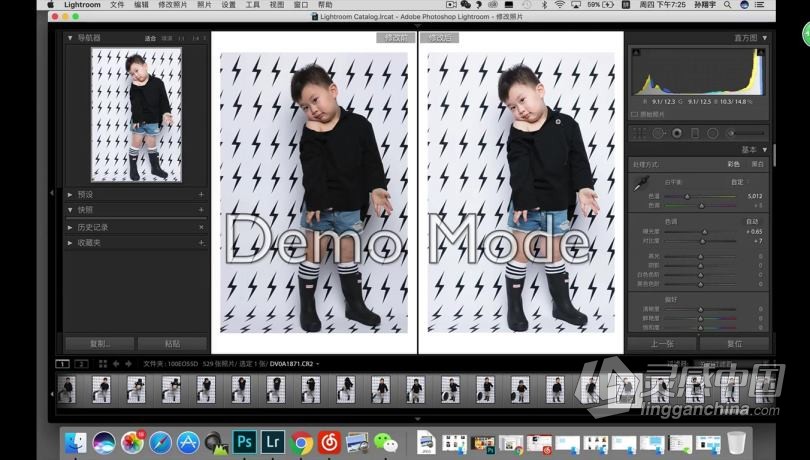
Task: Collapse the 基本 panel
Action: pyautogui.click(x=765, y=150)
